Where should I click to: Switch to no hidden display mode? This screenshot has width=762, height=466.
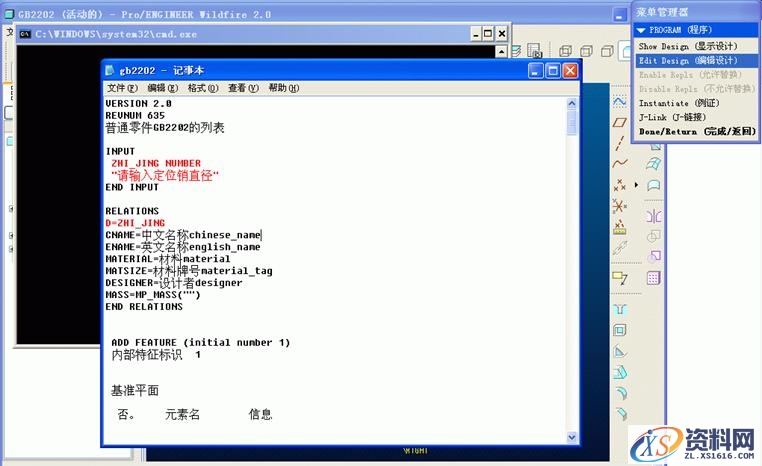pyautogui.click(x=607, y=51)
